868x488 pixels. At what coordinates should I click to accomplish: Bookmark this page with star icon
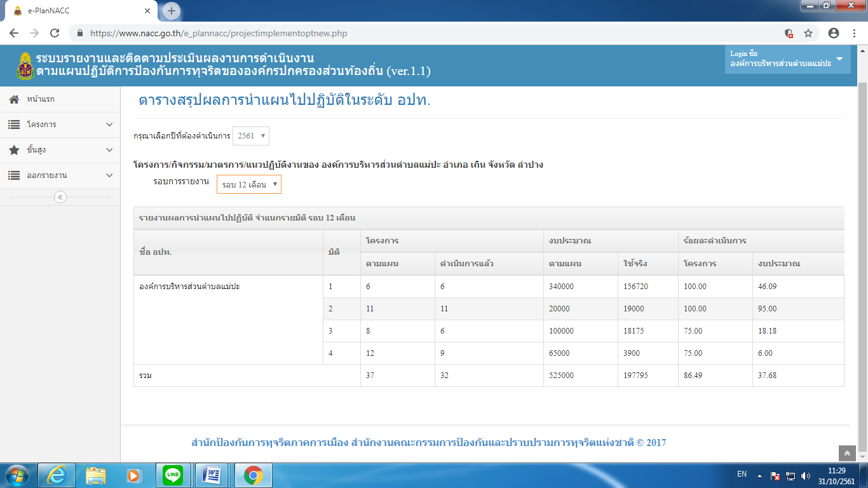click(x=808, y=33)
